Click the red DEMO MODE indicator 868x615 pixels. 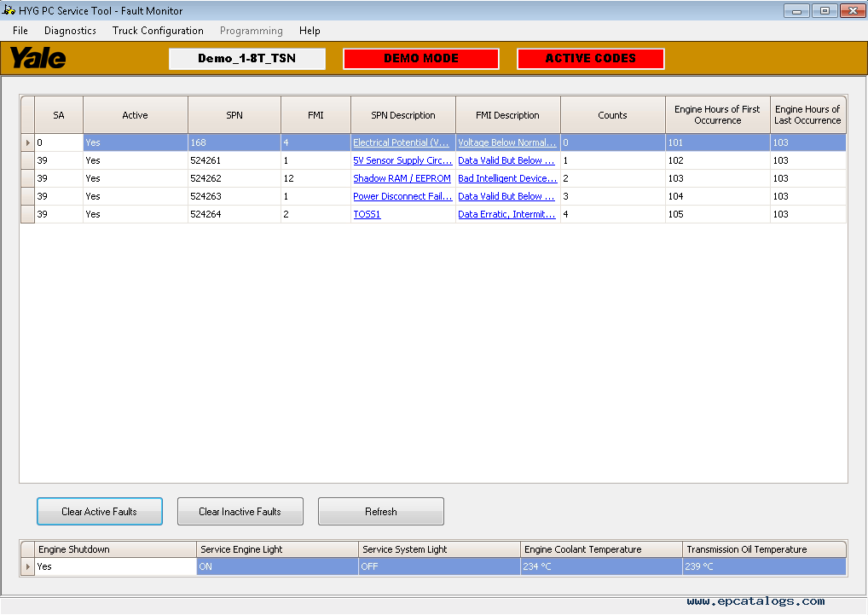(x=420, y=59)
